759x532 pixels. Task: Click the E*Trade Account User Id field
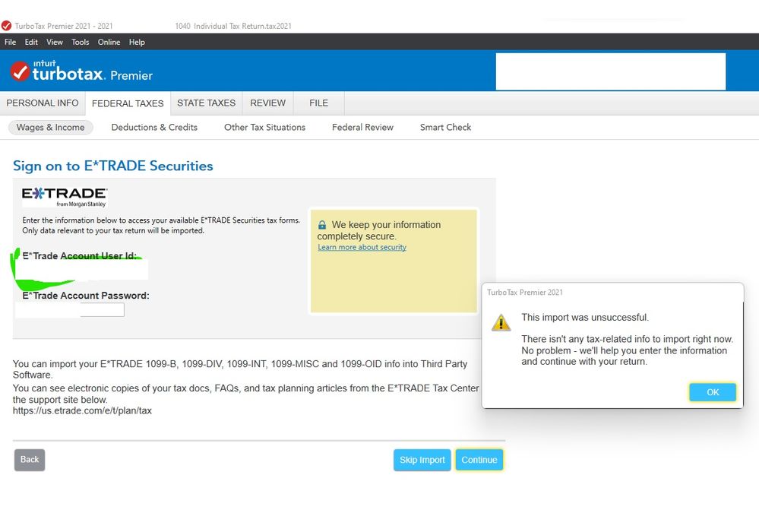tap(81, 271)
